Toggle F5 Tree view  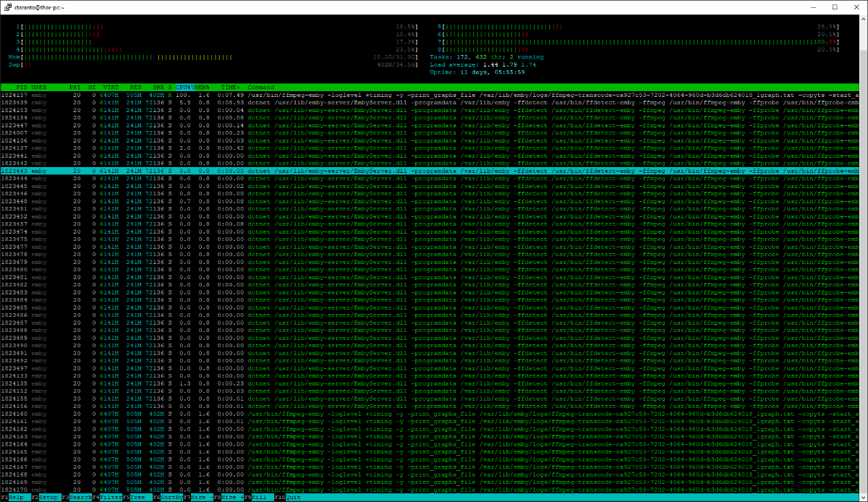point(139,498)
